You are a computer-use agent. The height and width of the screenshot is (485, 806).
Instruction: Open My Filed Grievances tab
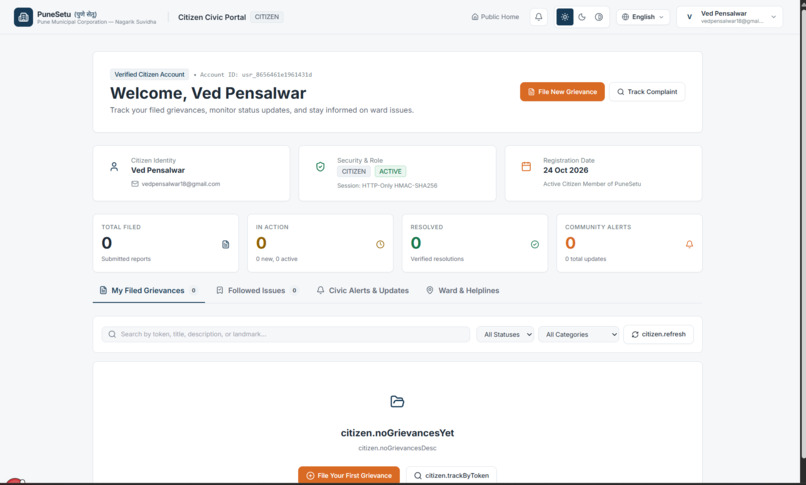click(149, 291)
